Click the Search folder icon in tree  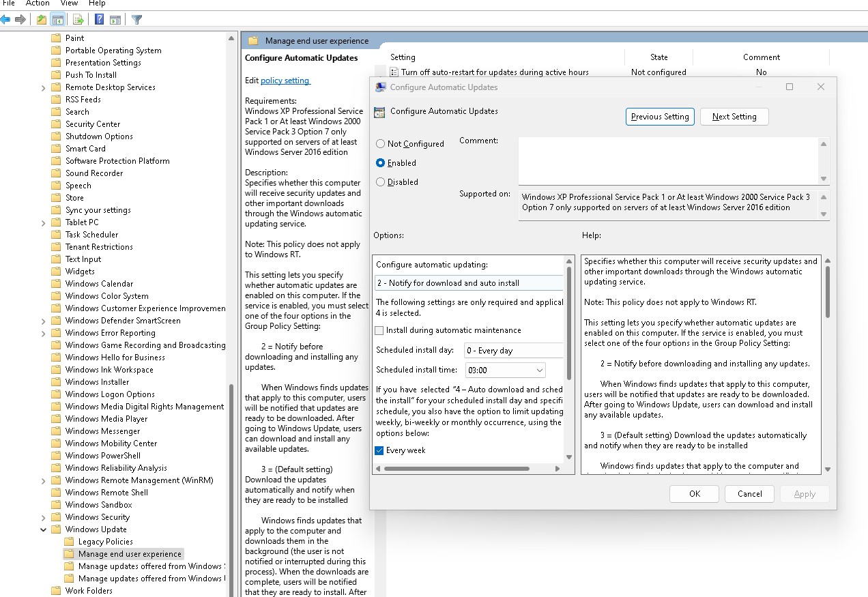(x=56, y=112)
